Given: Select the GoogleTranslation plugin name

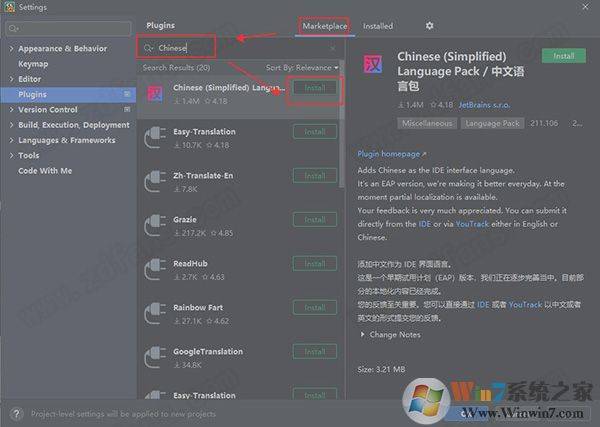Looking at the screenshot, I should click(x=208, y=352).
